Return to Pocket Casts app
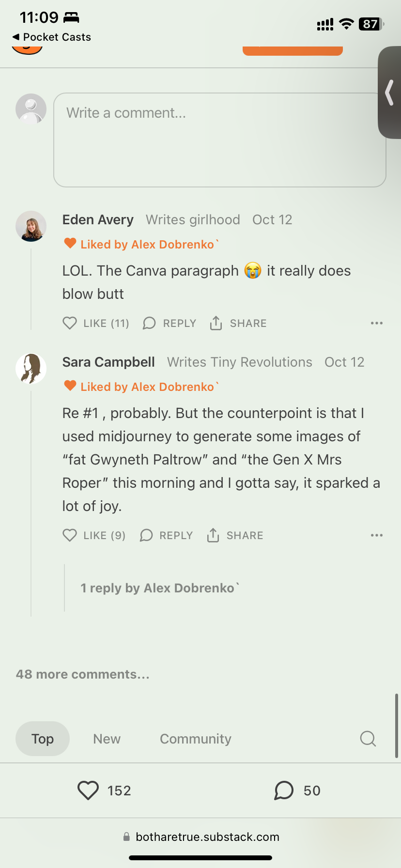Image resolution: width=401 pixels, height=868 pixels. coord(51,37)
